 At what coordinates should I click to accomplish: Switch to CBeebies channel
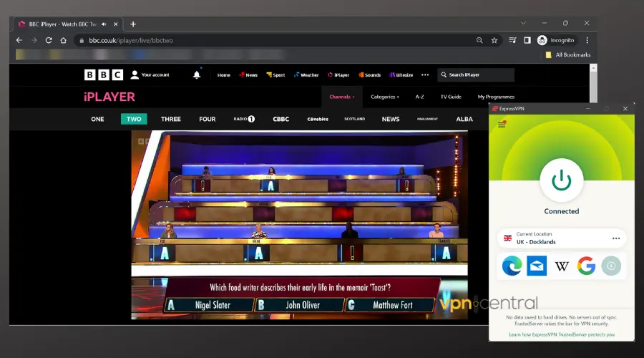point(318,119)
